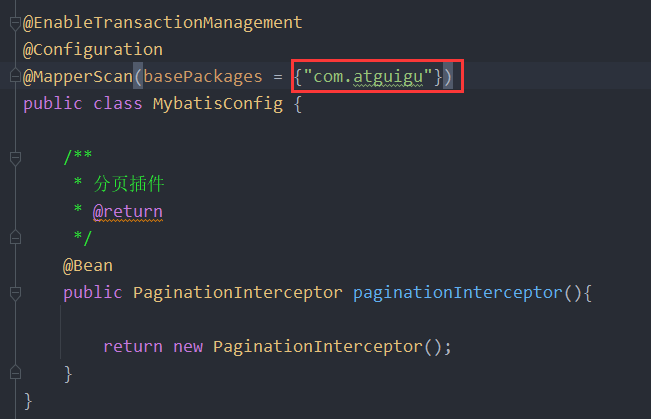Click fold end marker at method closing brace

point(15,372)
